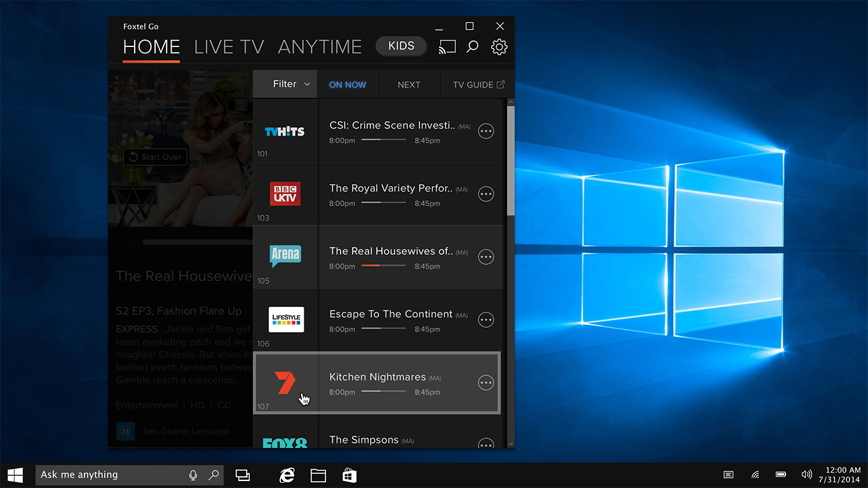
Task: Open the TV GUIDE external link
Action: (478, 85)
